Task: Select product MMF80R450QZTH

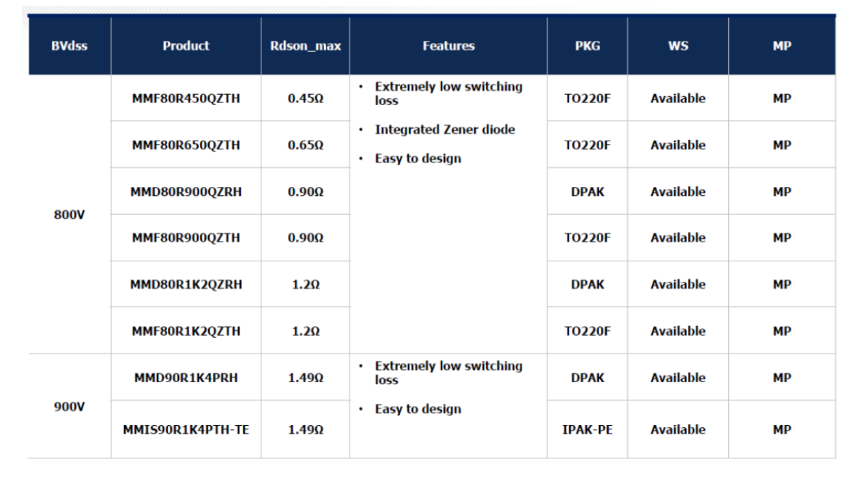Action: click(186, 98)
